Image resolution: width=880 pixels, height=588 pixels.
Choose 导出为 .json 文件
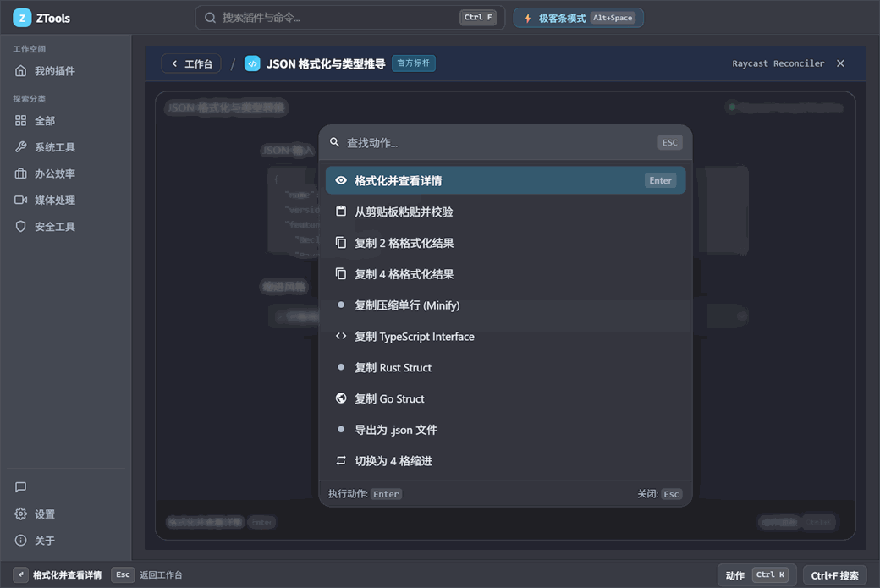[505, 430]
